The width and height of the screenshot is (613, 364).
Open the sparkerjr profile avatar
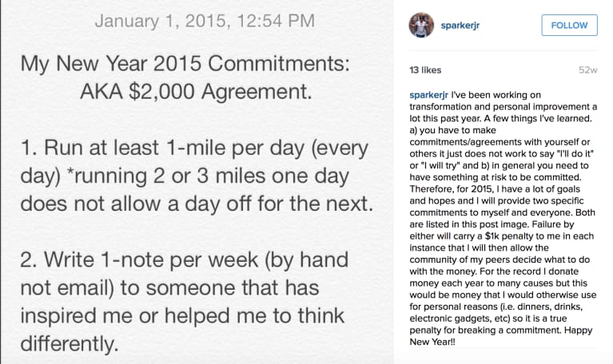[421, 25]
